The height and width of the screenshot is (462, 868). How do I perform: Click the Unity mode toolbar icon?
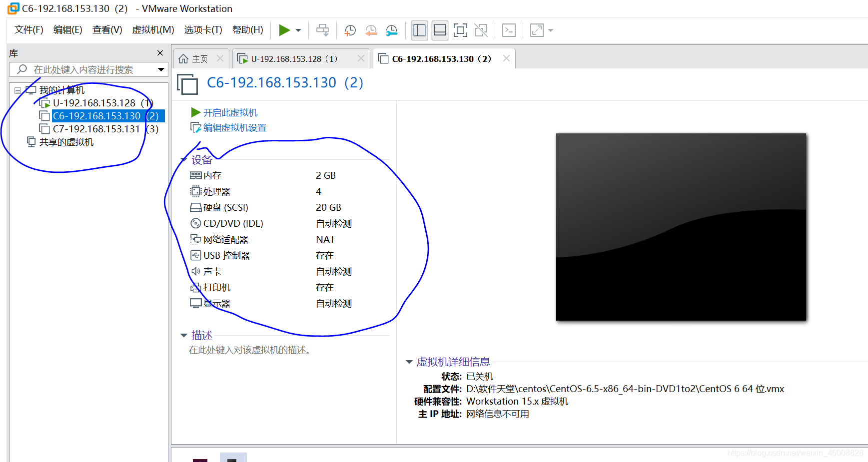tap(481, 30)
